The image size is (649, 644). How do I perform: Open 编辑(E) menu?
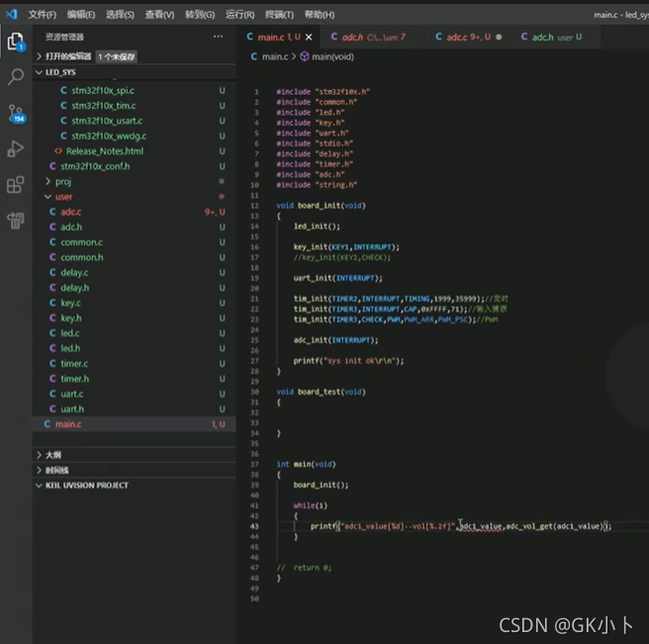click(81, 15)
